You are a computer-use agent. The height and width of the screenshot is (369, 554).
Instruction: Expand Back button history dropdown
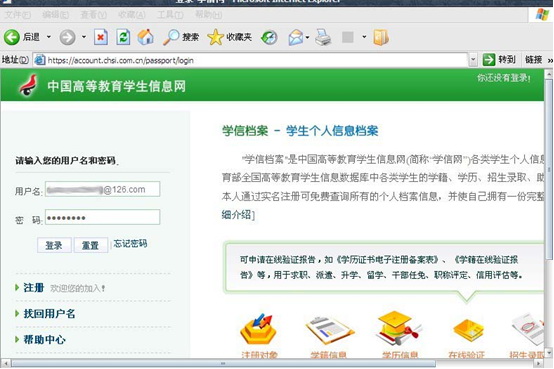(49, 37)
